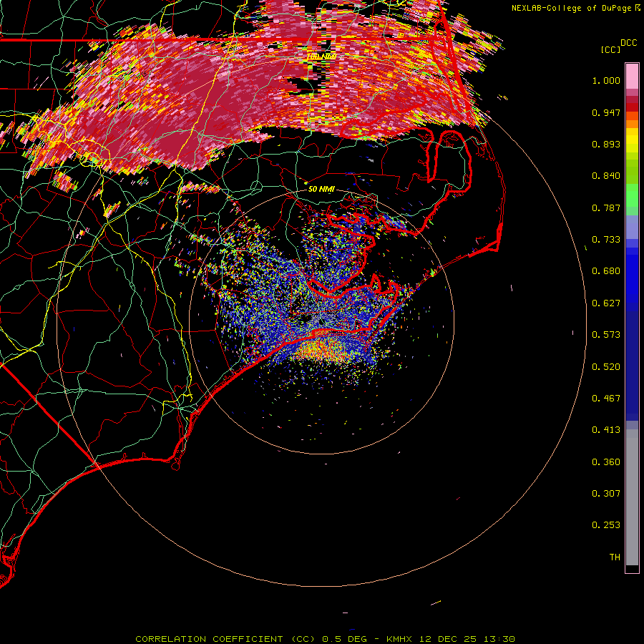Select the 1.000 scale value

(x=606, y=80)
